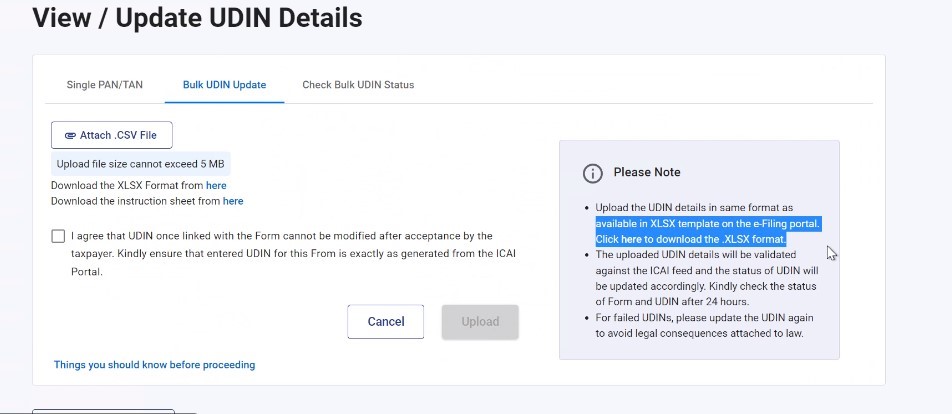Open instruction sheet 'here' link
Viewport: 952px width, 414px height.
(233, 201)
